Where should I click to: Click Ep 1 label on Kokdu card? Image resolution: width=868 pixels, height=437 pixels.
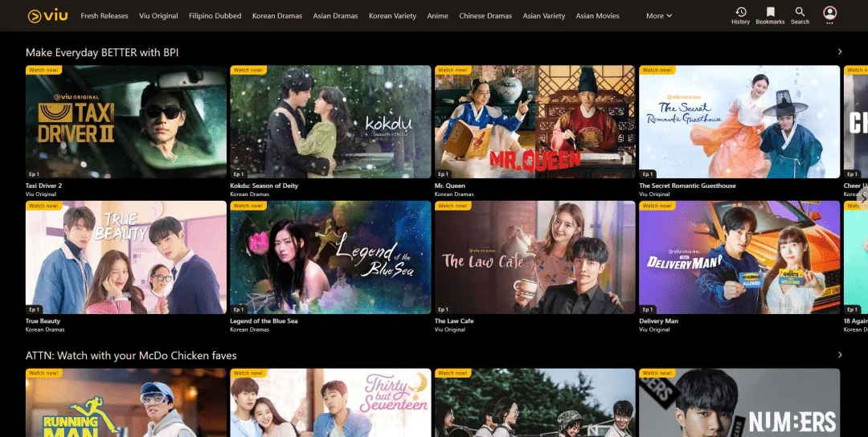point(239,174)
